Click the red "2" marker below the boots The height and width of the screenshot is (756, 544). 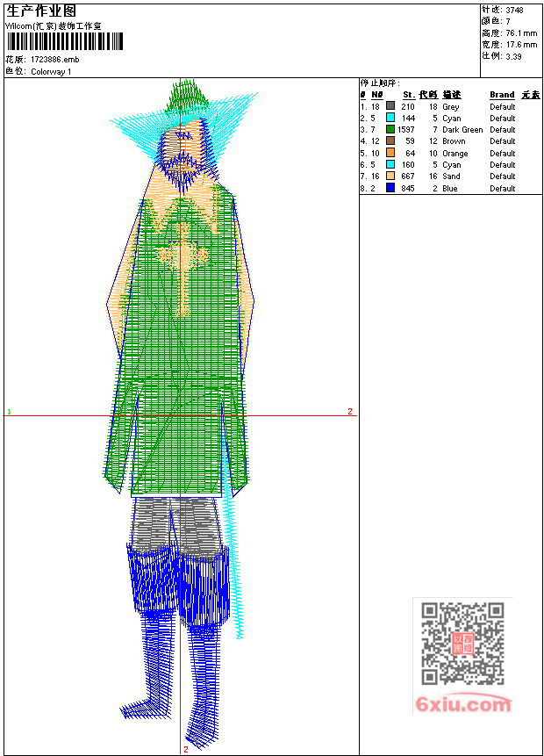point(185,749)
